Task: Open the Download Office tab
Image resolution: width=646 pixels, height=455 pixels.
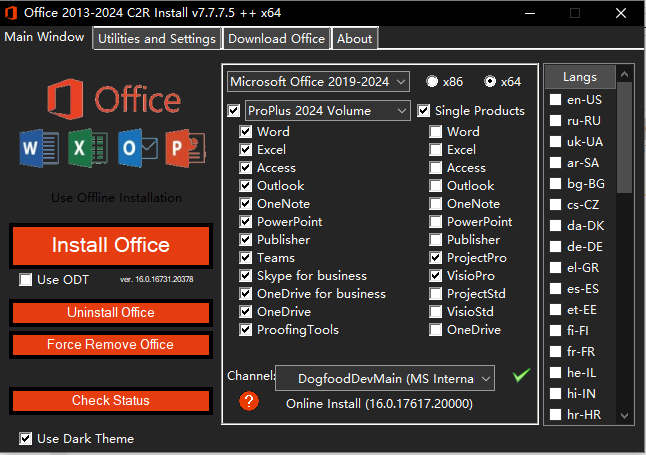Action: [x=276, y=39]
